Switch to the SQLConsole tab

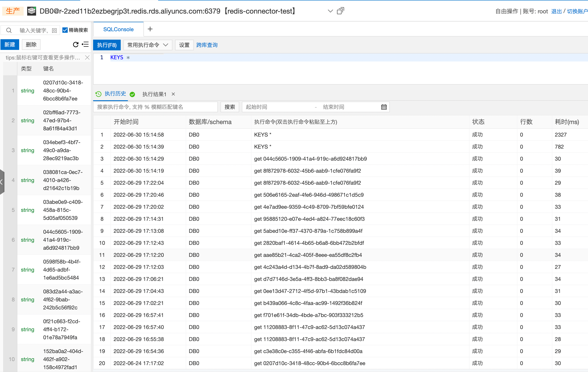click(118, 29)
